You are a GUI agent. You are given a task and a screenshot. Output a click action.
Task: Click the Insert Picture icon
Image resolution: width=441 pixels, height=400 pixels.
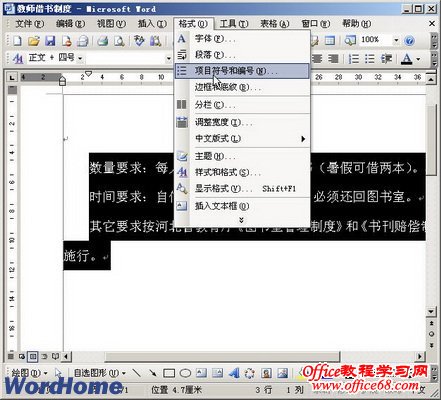click(282, 373)
